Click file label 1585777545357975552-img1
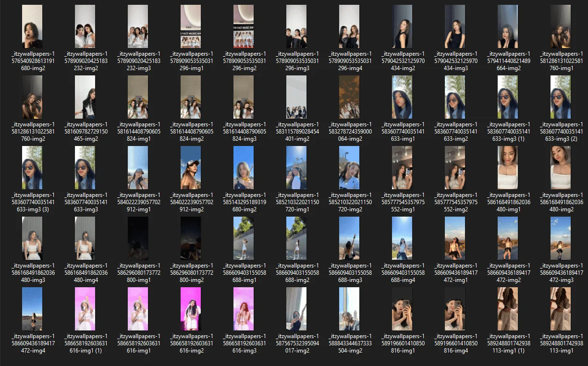588x366 pixels. [x=402, y=203]
